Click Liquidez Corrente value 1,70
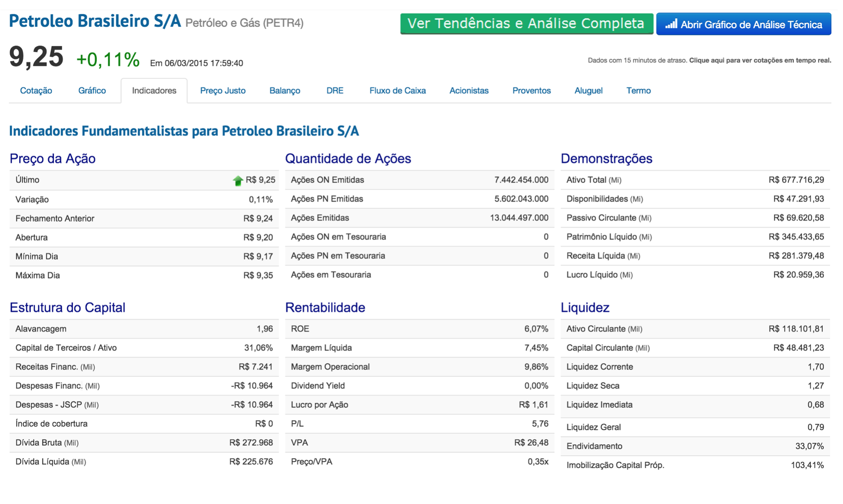Viewport: 843px width, 504px height. coord(816,367)
